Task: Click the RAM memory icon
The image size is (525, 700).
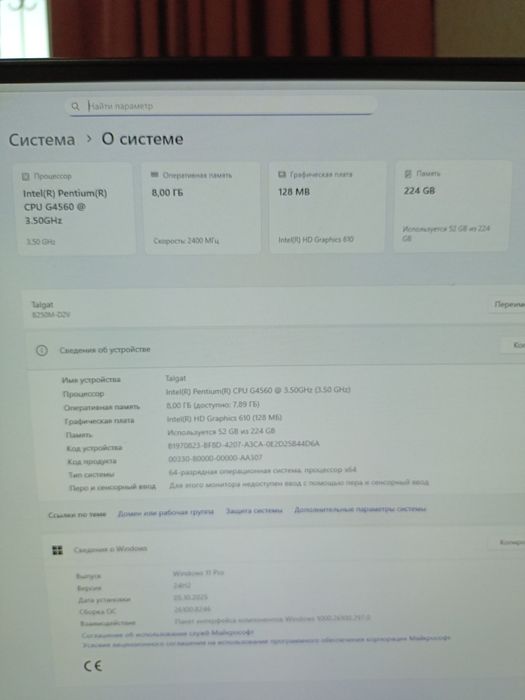Action: 155,175
